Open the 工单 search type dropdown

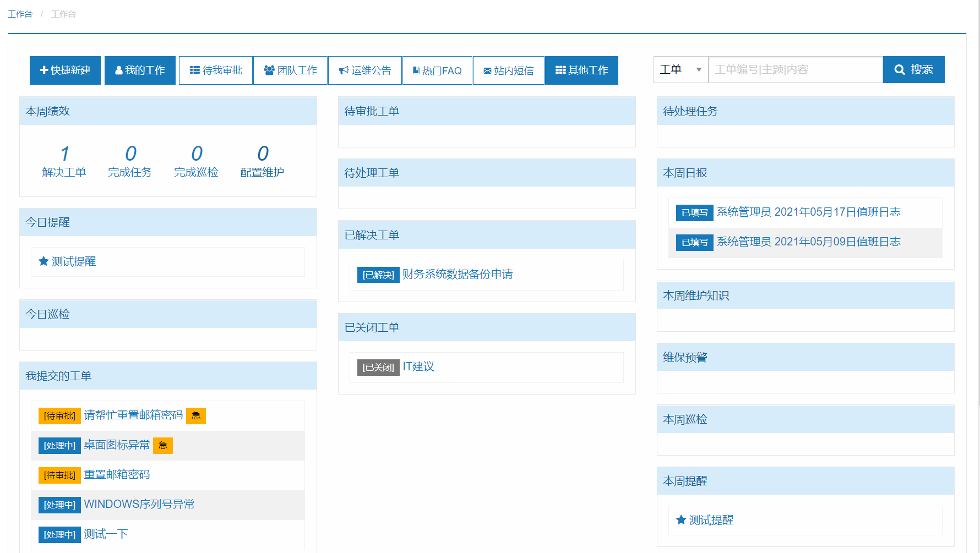[x=680, y=70]
